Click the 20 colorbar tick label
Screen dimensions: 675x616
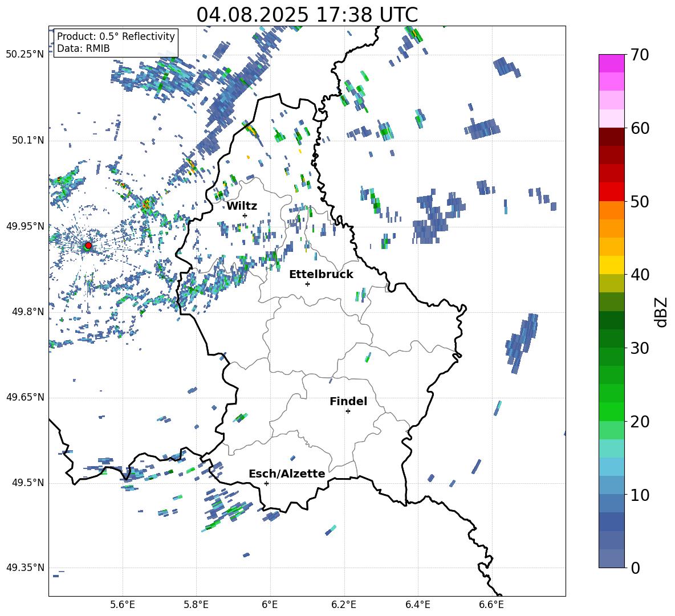click(640, 422)
